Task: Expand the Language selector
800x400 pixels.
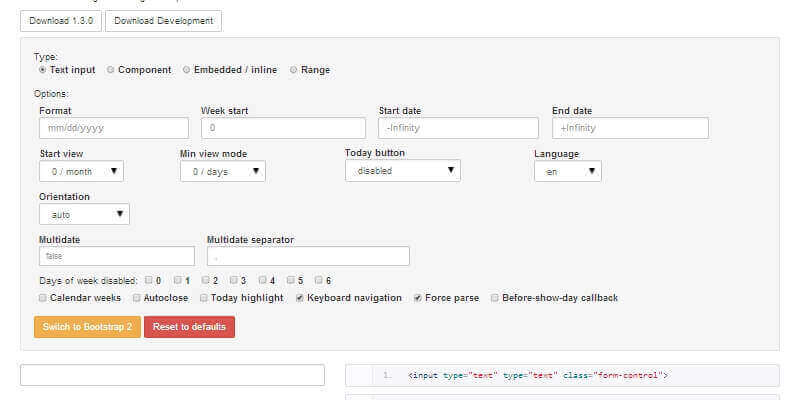Action: tap(567, 171)
